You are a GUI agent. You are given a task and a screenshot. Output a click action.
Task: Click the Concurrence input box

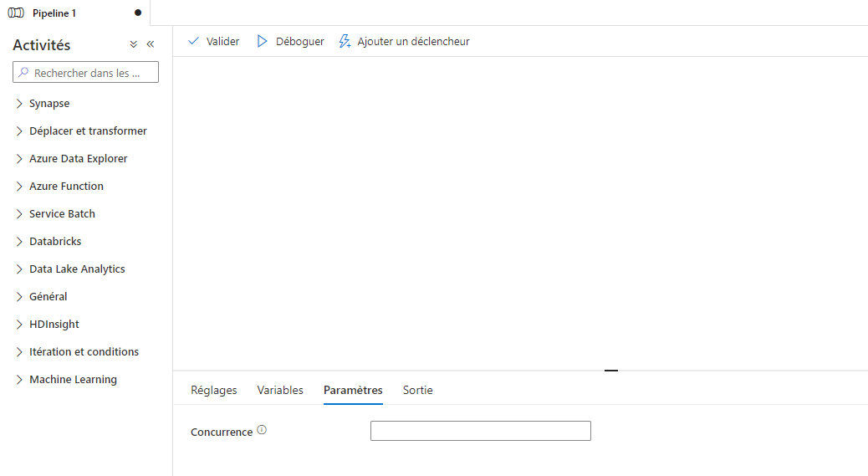tap(481, 431)
